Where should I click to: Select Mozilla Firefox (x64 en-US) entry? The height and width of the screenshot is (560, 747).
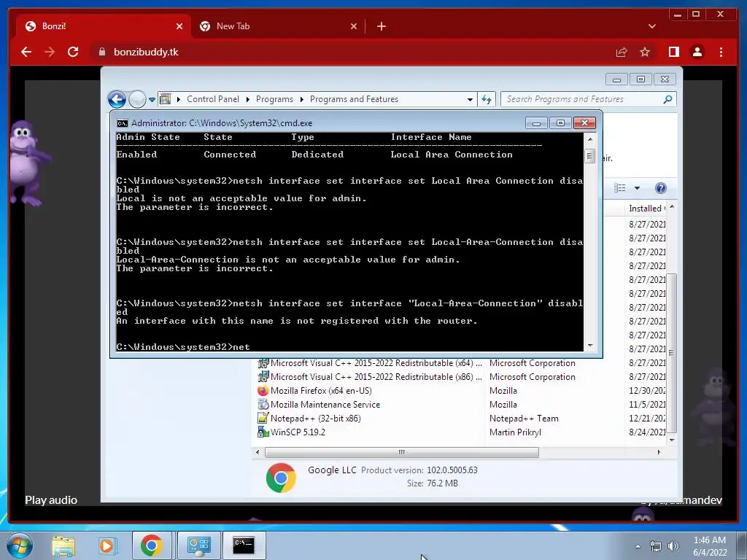321,391
